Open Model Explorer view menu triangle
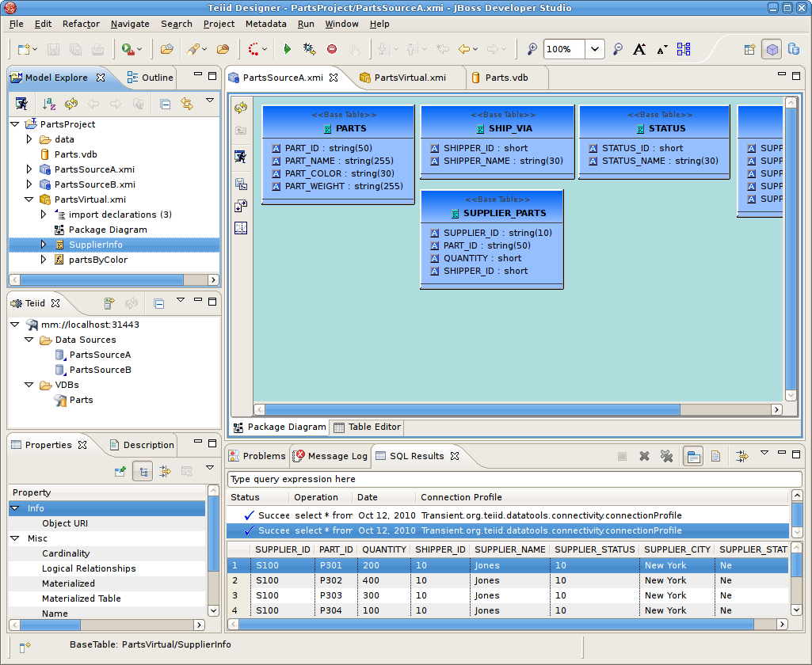Screen dimensions: 812x665 tap(210, 101)
